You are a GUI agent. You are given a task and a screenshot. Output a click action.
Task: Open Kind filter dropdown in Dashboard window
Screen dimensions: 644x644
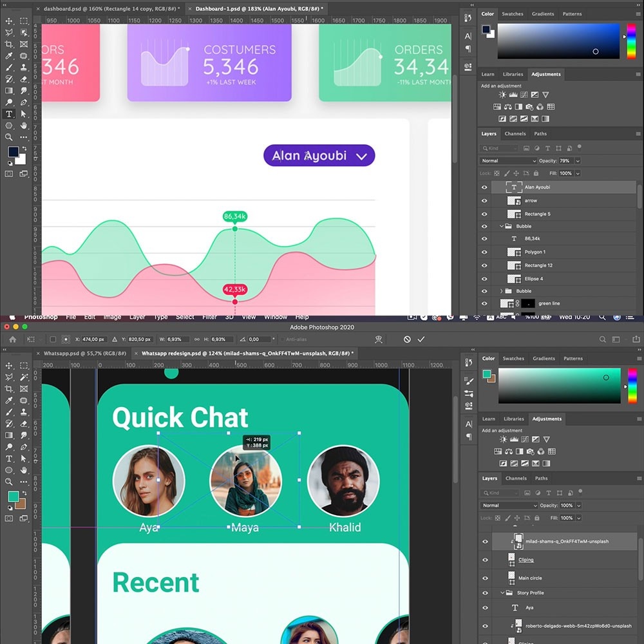point(500,148)
